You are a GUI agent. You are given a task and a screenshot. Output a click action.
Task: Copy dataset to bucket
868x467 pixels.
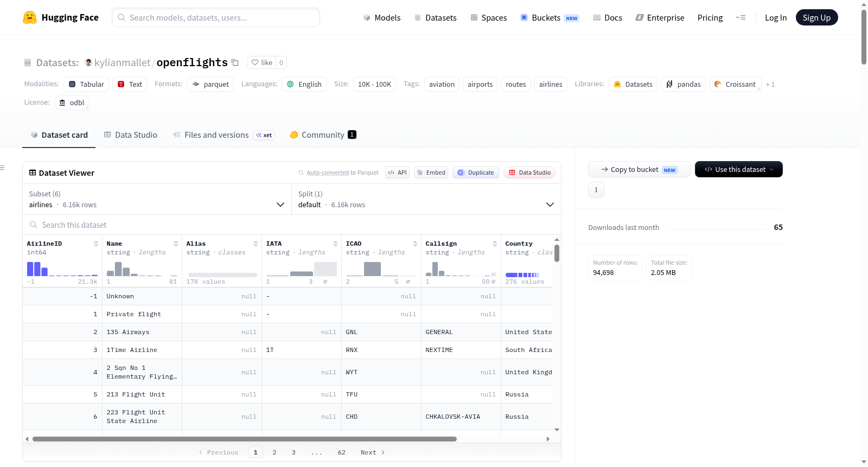(639, 169)
